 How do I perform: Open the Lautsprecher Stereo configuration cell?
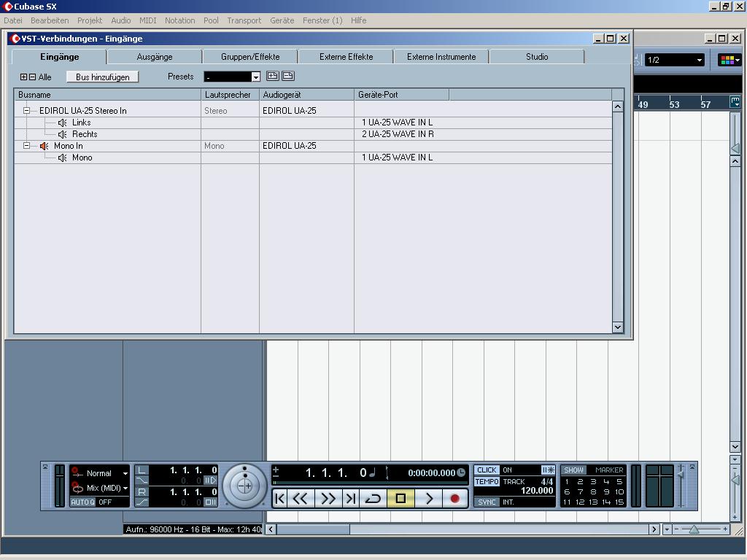230,111
